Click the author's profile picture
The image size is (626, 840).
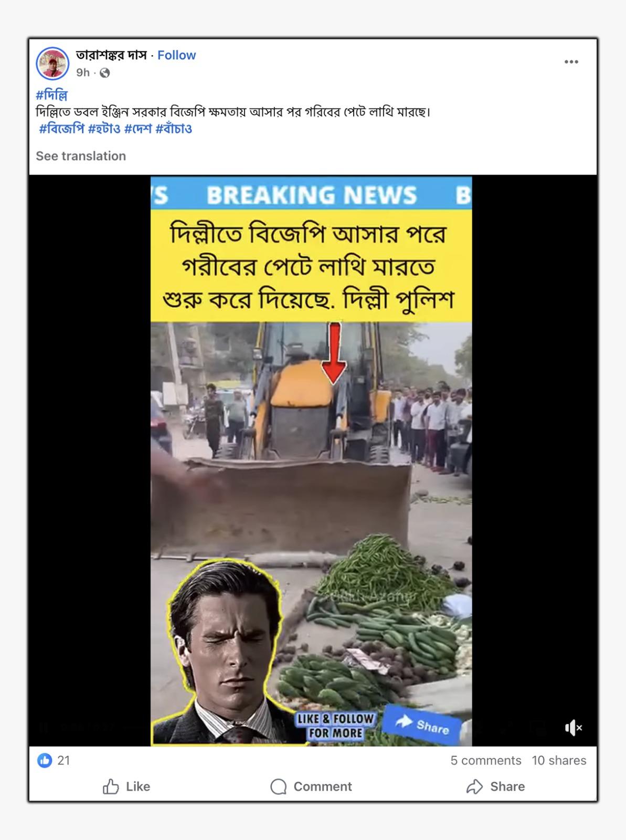point(52,63)
